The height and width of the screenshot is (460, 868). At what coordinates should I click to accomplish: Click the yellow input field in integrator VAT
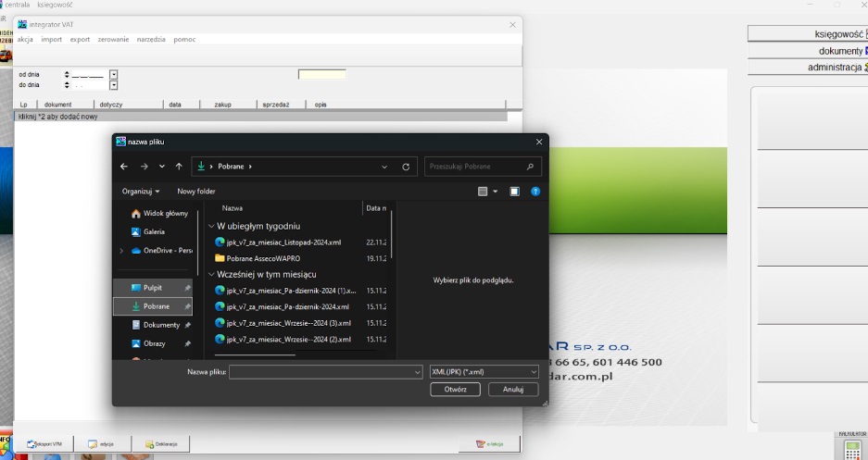(x=322, y=74)
